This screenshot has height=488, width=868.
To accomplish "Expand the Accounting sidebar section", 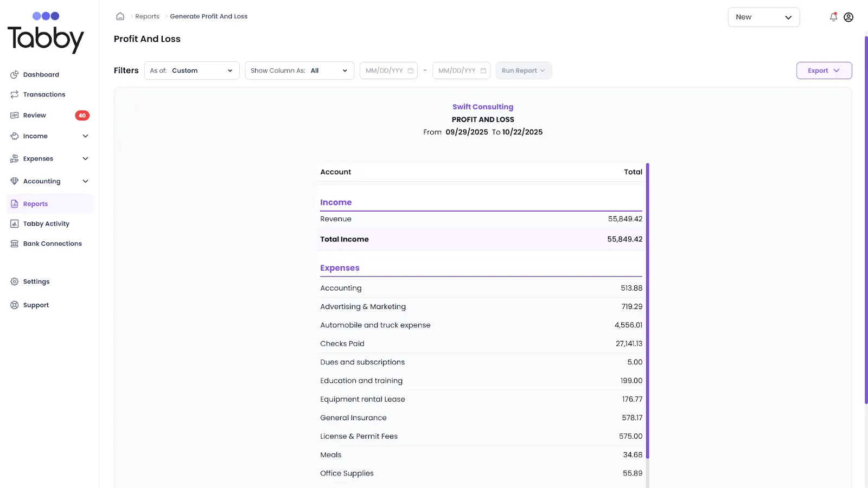I will click(x=85, y=182).
